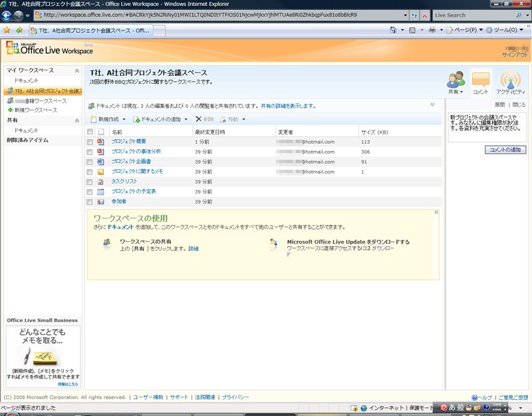Click the task list icon beside タスクリスト
Viewport: 532px width, 416px height.
(x=100, y=182)
